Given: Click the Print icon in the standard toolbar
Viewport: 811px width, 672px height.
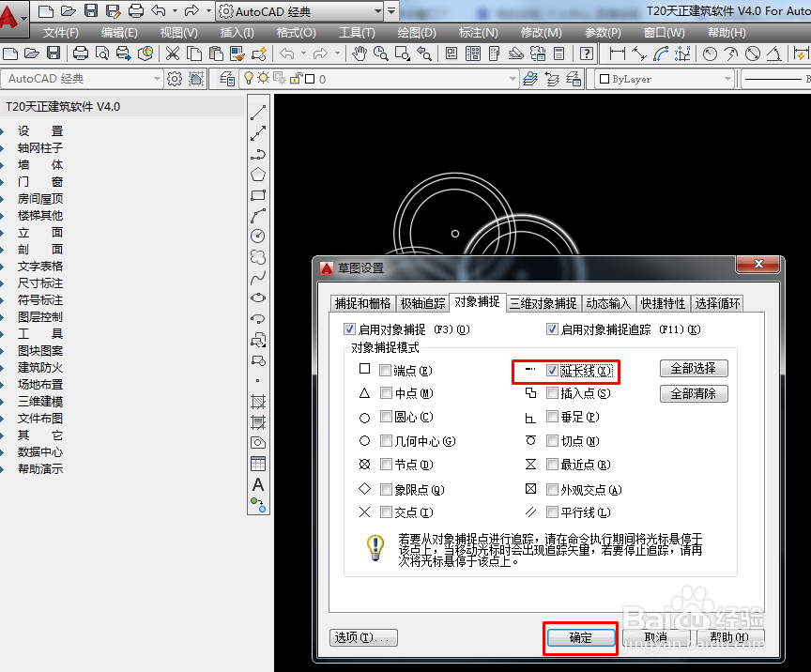Looking at the screenshot, I should (x=80, y=53).
